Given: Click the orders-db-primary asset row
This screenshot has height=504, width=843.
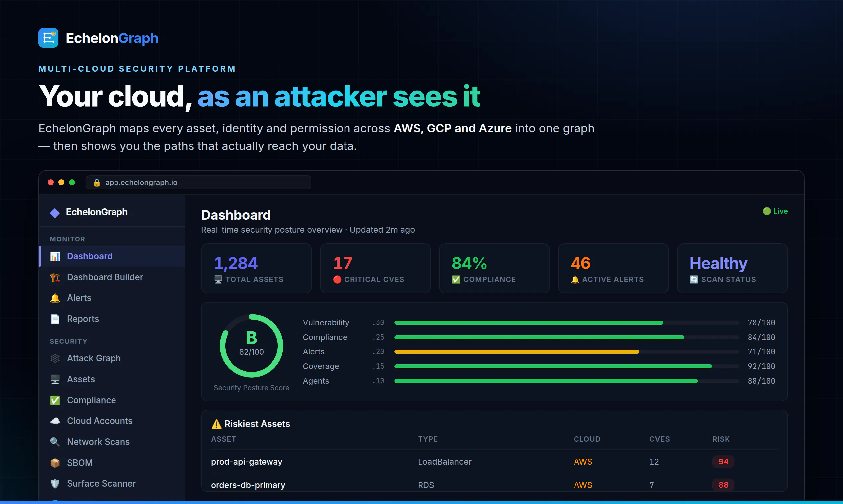Looking at the screenshot, I should click(x=495, y=482).
